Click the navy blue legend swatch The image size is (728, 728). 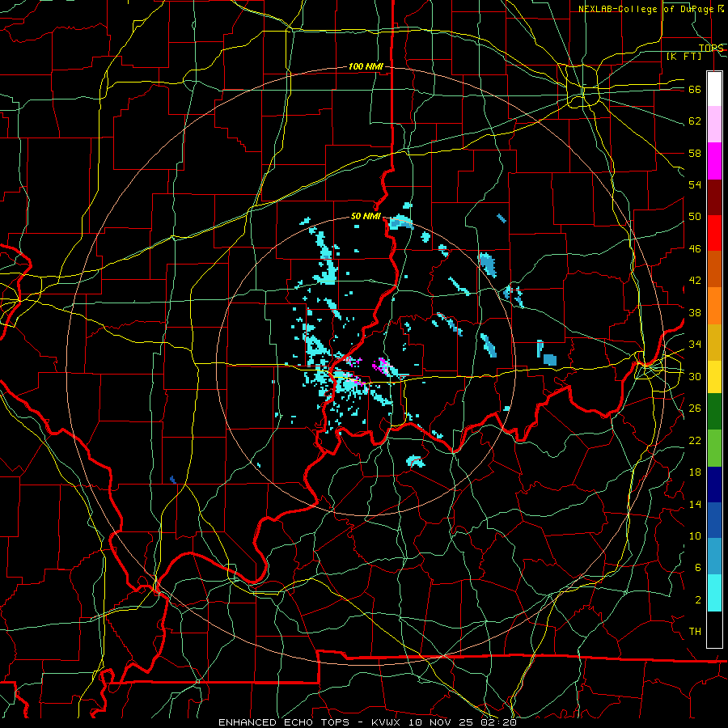pyautogui.click(x=714, y=485)
